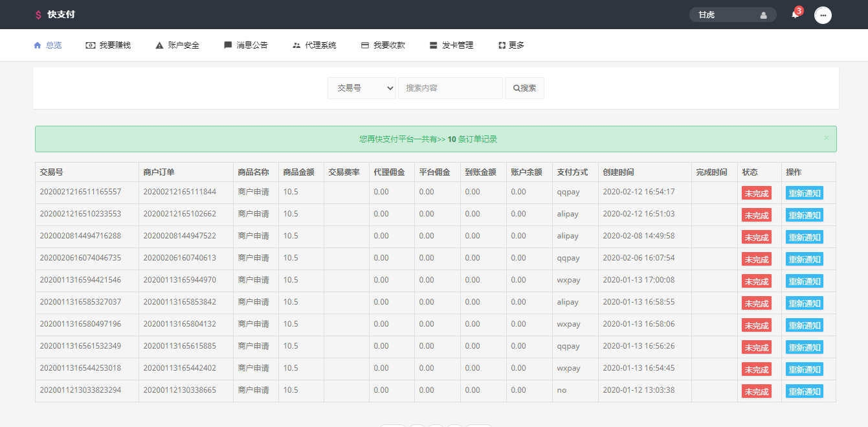Focus the 搜索内容 search input

point(451,88)
